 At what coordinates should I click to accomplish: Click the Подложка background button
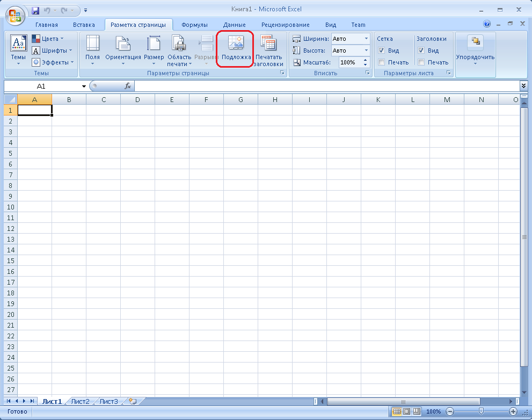click(x=236, y=48)
